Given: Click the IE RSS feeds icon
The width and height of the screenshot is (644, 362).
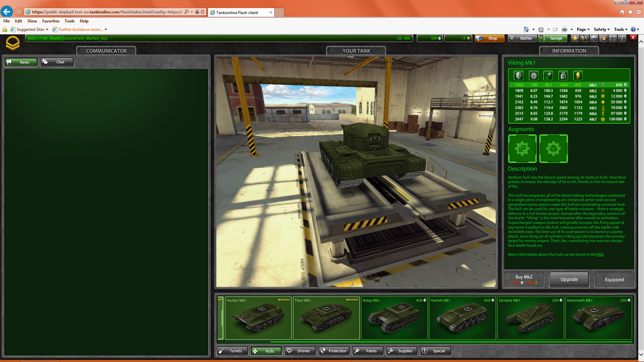Looking at the screenshot, I should coord(541,30).
